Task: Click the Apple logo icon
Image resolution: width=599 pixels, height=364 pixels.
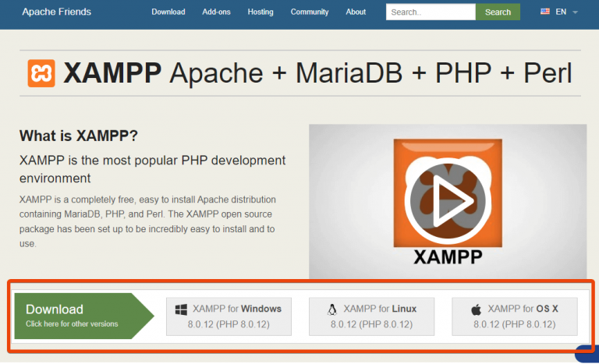Action: [x=476, y=309]
